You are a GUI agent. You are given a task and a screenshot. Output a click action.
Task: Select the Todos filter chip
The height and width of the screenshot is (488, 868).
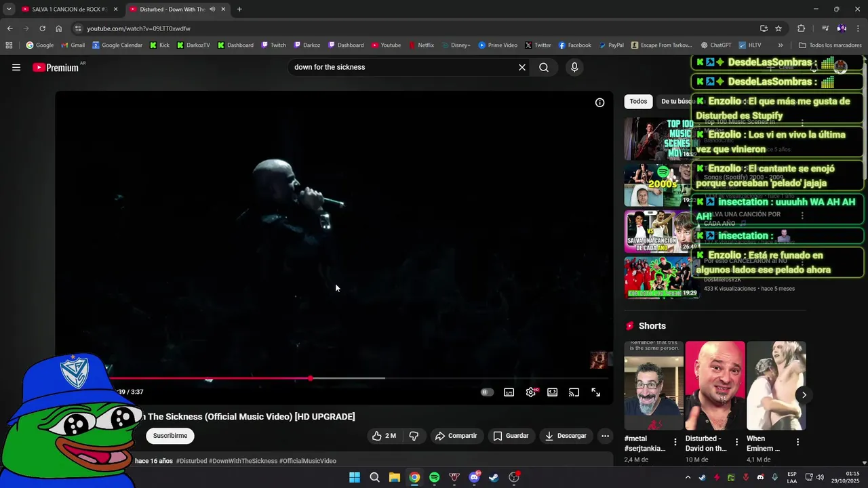[x=638, y=102]
